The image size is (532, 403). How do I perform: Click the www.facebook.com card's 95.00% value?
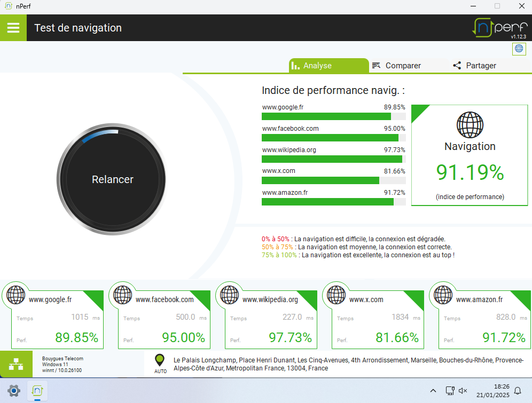click(184, 337)
